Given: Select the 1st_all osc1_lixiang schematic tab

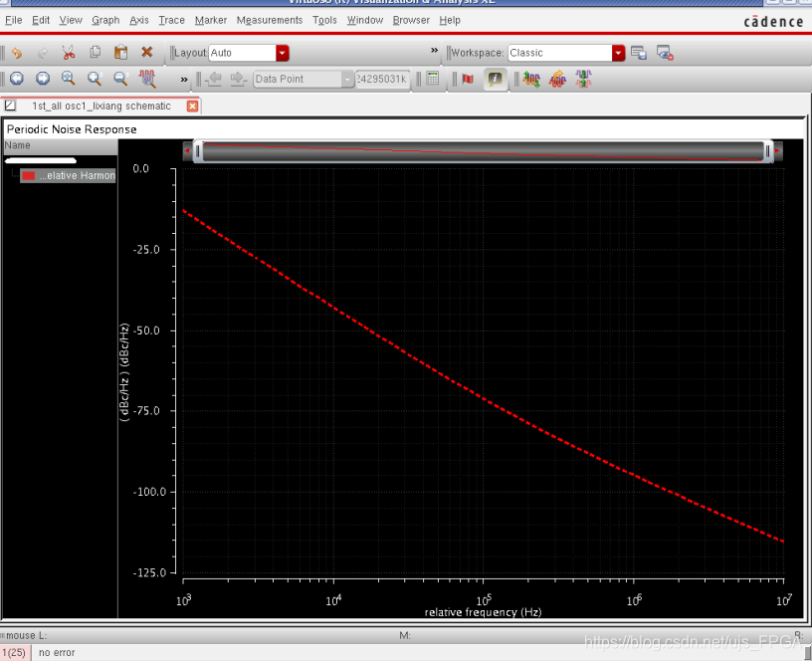Looking at the screenshot, I should tap(101, 107).
